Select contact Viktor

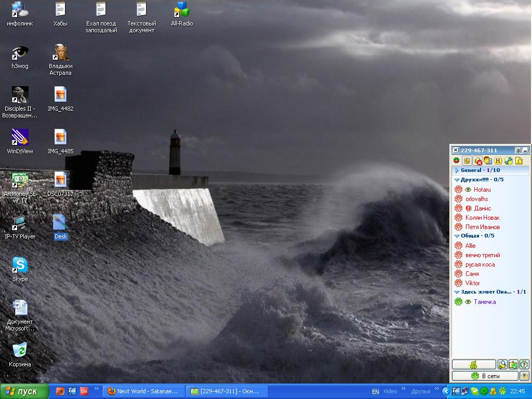point(472,283)
